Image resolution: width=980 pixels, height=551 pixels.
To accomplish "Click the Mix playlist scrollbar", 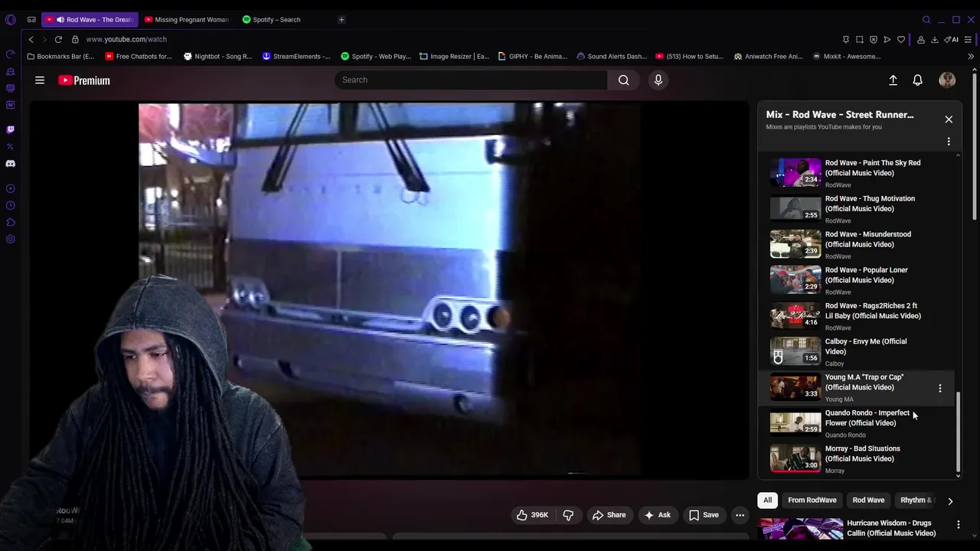I will (959, 432).
